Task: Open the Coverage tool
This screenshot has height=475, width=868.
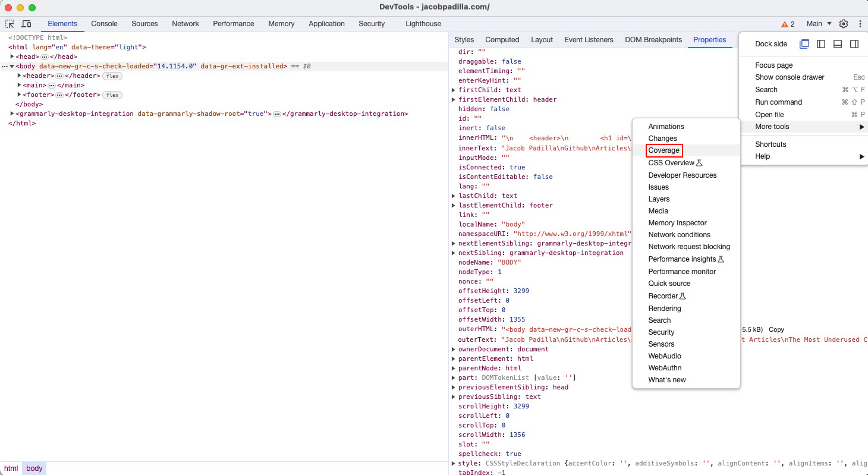Action: click(664, 150)
